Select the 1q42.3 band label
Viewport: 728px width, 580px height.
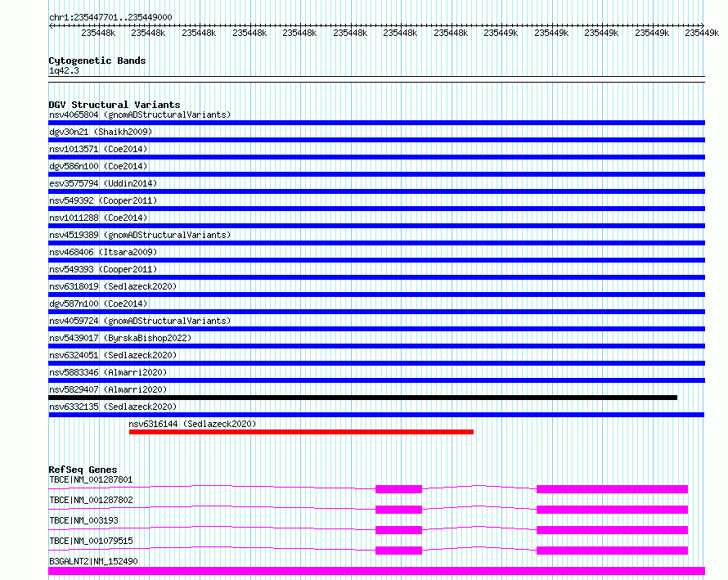[x=64, y=70]
